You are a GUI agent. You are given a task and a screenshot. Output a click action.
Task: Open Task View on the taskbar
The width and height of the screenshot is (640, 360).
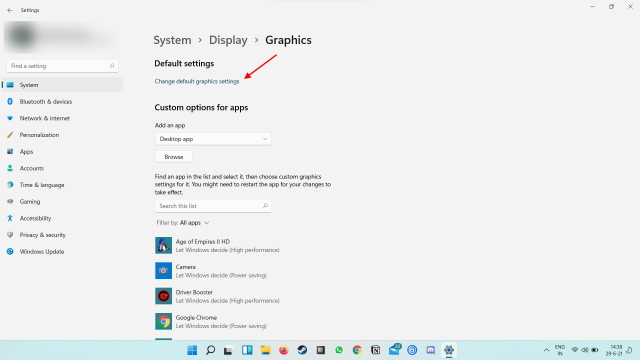click(228, 350)
